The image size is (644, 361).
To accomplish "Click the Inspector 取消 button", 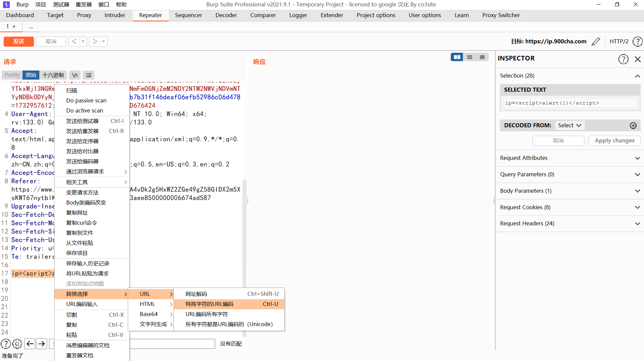I will [558, 140].
